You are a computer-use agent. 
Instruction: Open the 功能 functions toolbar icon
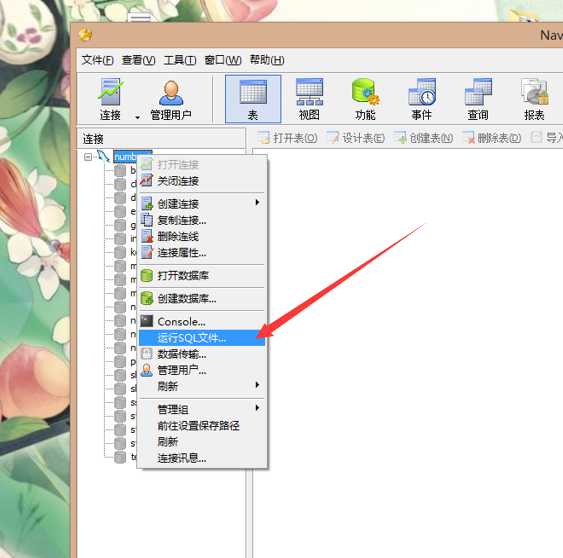tap(366, 99)
